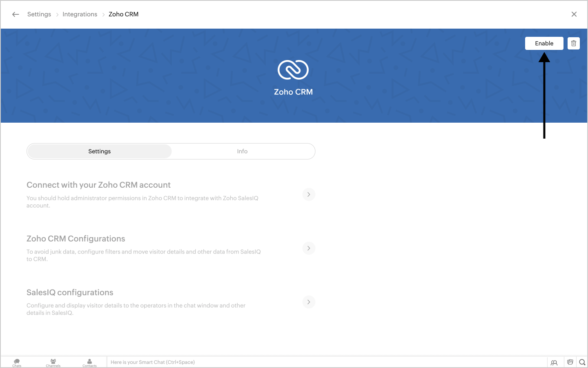Open Channels from the bottom bar

pyautogui.click(x=53, y=363)
